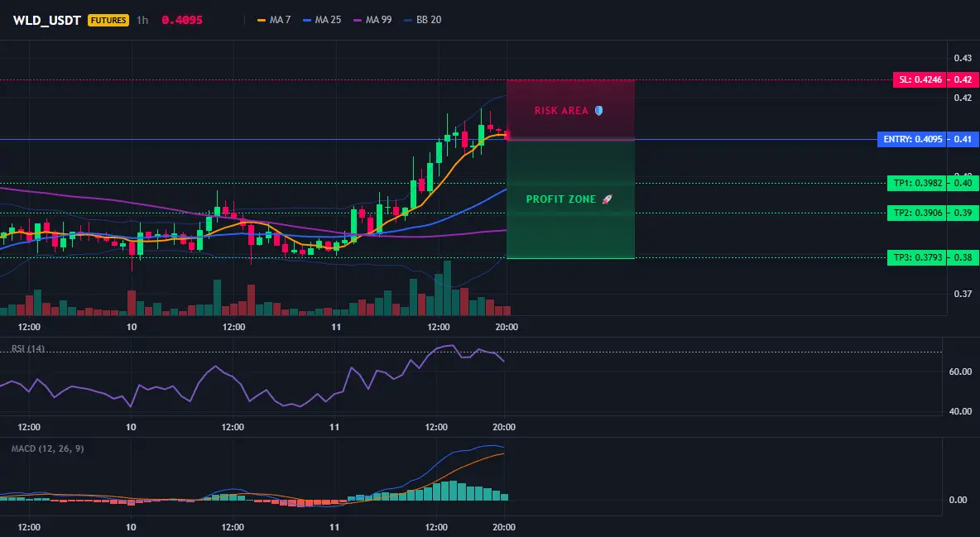Click the red price marker at the entry line
Screen dimensions: 980x537
pyautogui.click(x=507, y=134)
